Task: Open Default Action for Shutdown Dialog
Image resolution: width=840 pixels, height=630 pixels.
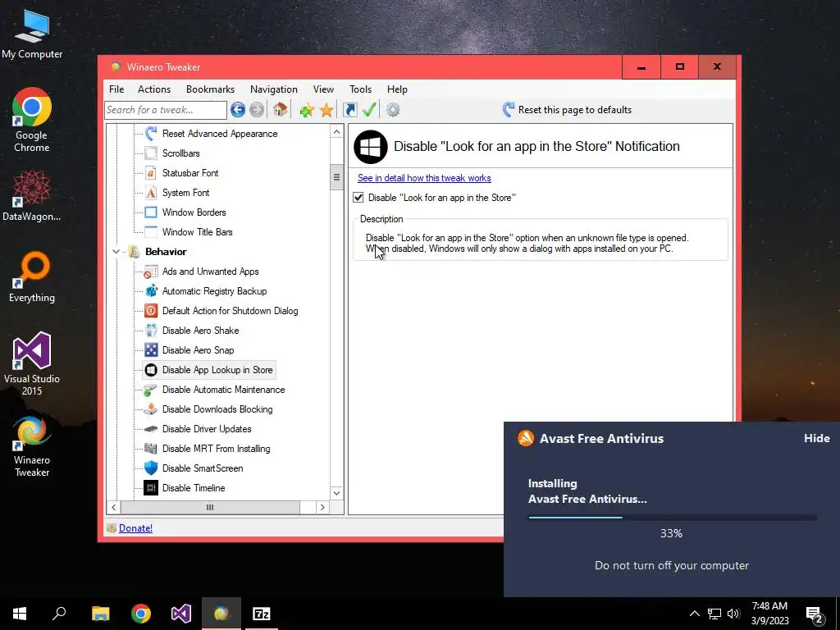Action: pyautogui.click(x=230, y=311)
